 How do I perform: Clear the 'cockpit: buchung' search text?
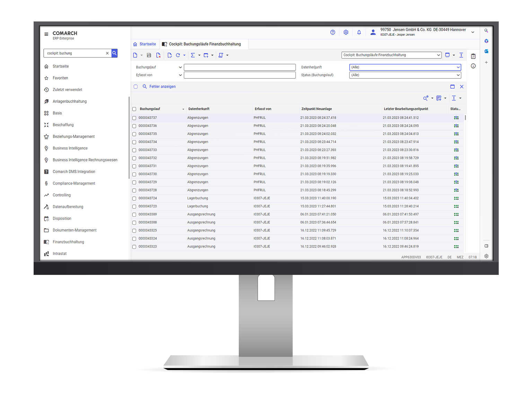[107, 53]
